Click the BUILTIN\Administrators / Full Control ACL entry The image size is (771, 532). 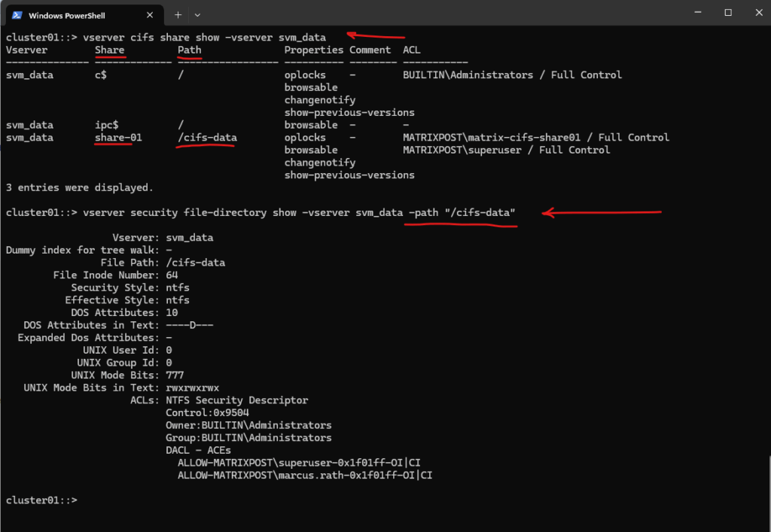tap(512, 74)
